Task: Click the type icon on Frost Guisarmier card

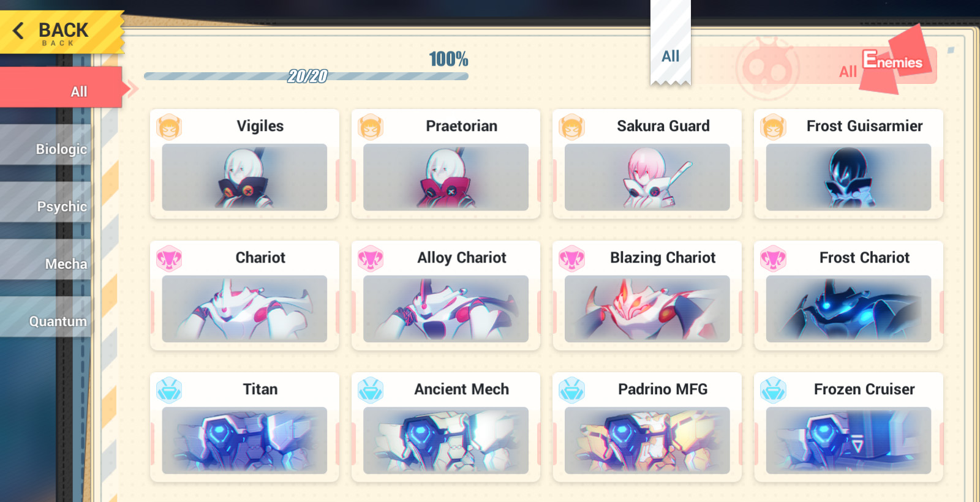Action: tap(774, 127)
